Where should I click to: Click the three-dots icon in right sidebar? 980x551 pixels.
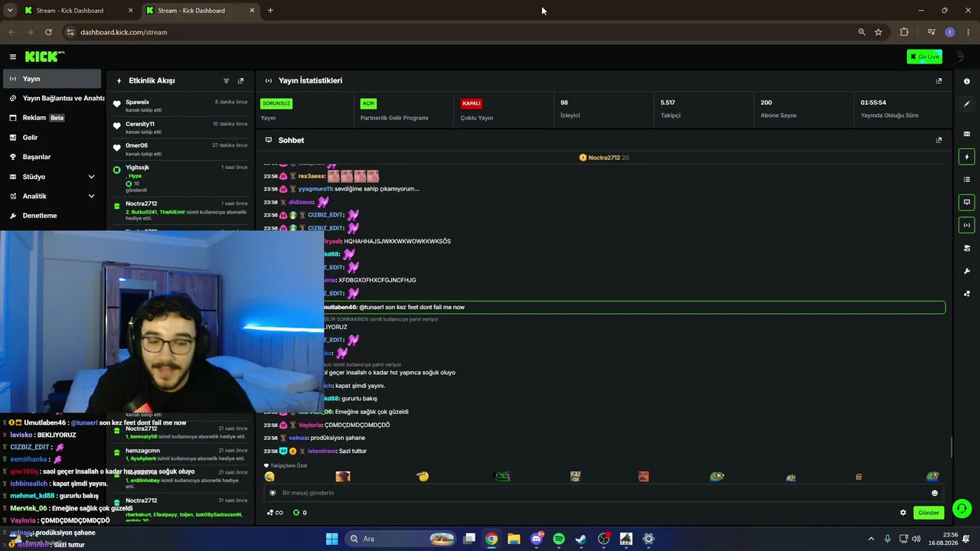point(966,293)
